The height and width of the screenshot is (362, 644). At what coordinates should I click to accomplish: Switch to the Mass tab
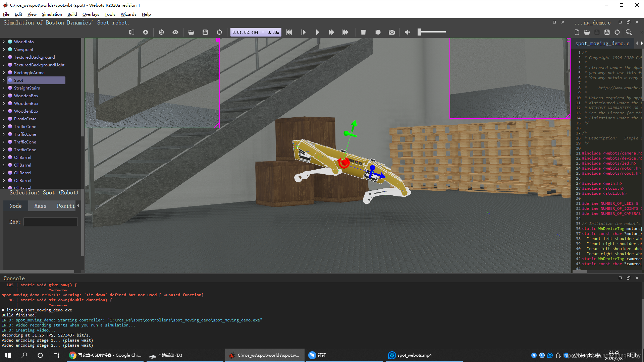40,206
